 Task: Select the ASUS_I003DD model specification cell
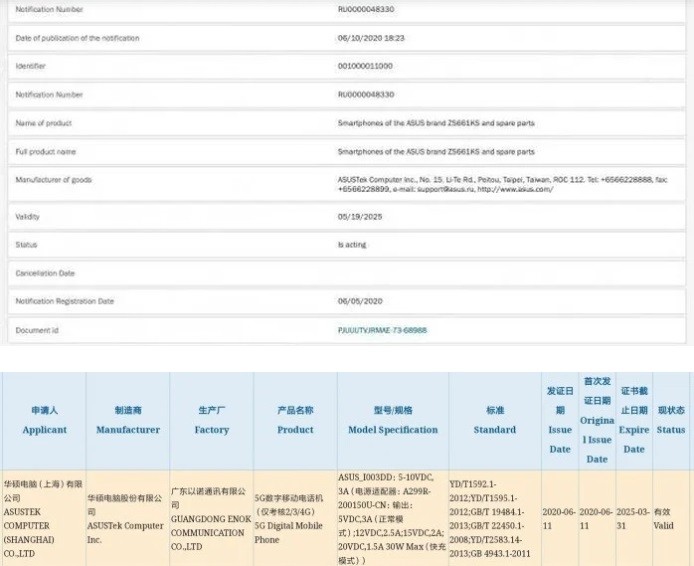tap(392, 519)
